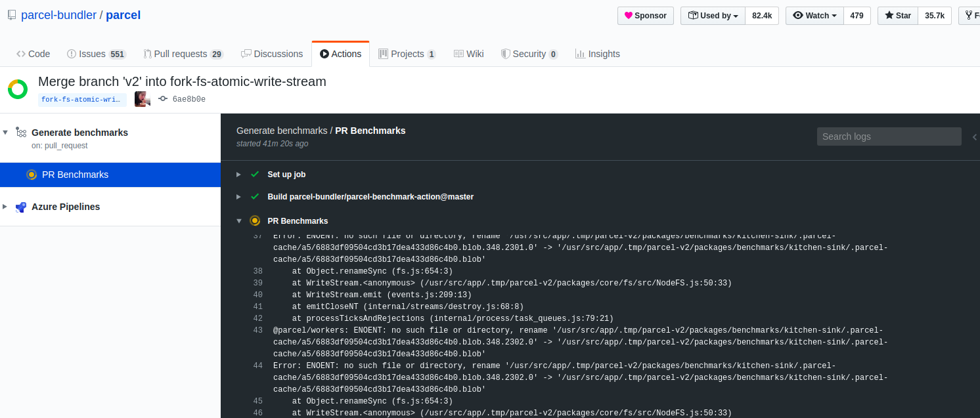Focus the Search logs field
This screenshot has width=980, height=418.
(889, 136)
